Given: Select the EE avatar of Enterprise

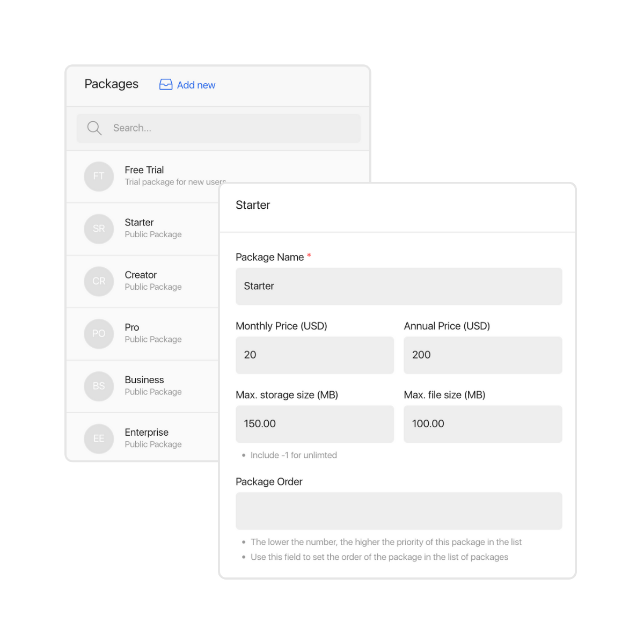Looking at the screenshot, I should [x=99, y=438].
